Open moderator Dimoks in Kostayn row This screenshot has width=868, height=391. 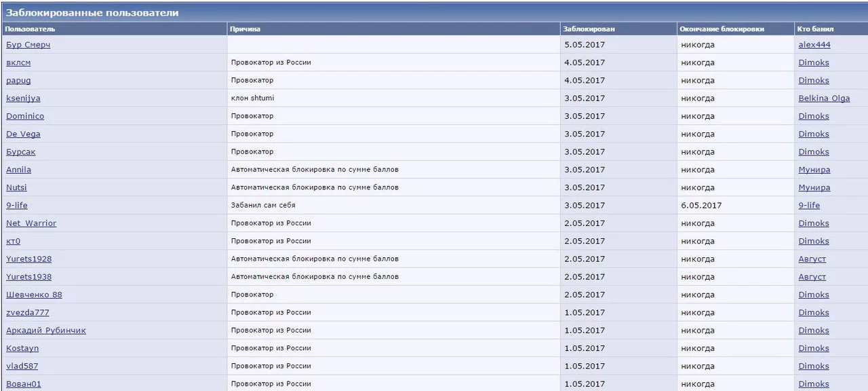(x=814, y=348)
